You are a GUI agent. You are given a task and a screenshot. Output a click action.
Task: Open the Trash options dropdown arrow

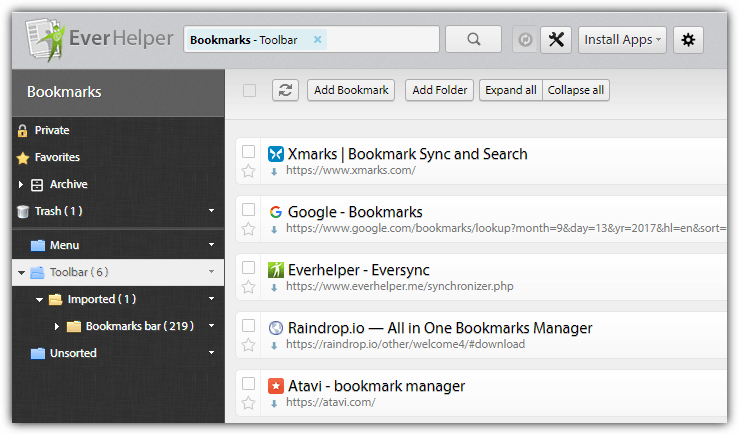pos(211,211)
